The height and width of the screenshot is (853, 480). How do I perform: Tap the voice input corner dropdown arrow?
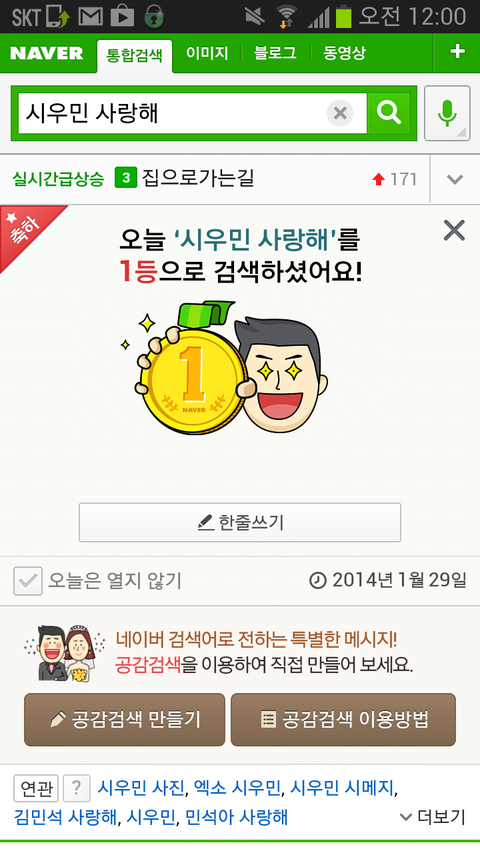pos(461,132)
